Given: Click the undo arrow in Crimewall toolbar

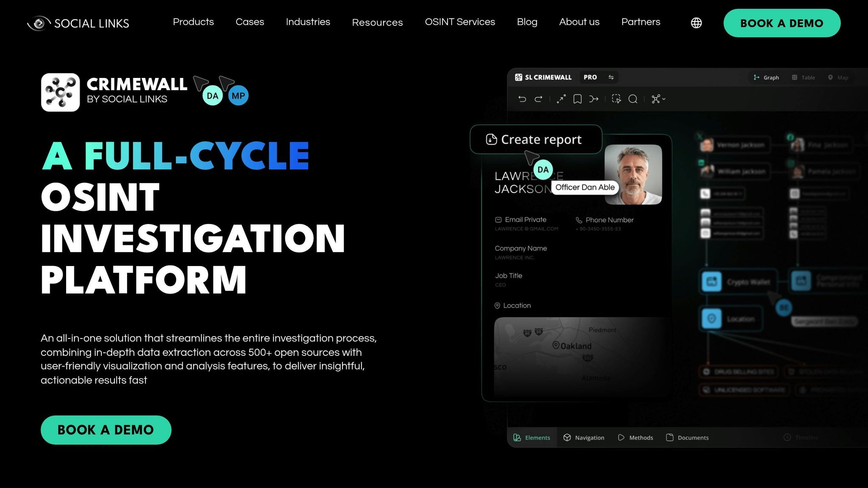Looking at the screenshot, I should tap(522, 99).
